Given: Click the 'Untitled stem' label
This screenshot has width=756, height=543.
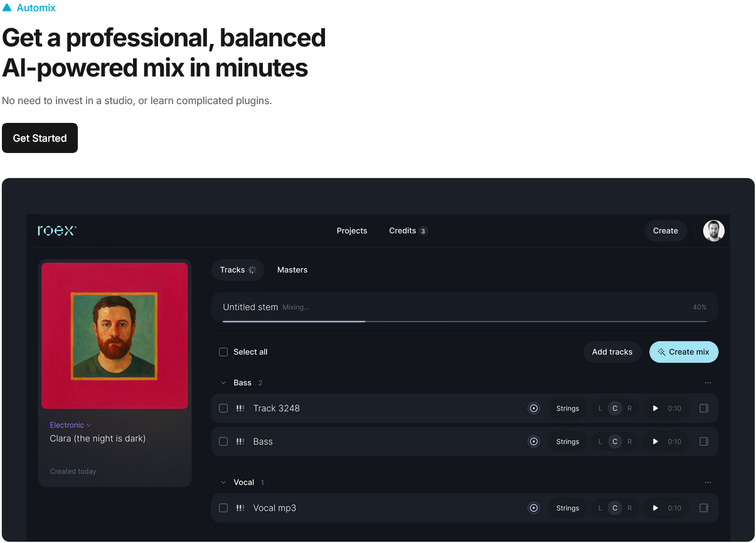Looking at the screenshot, I should 250,307.
